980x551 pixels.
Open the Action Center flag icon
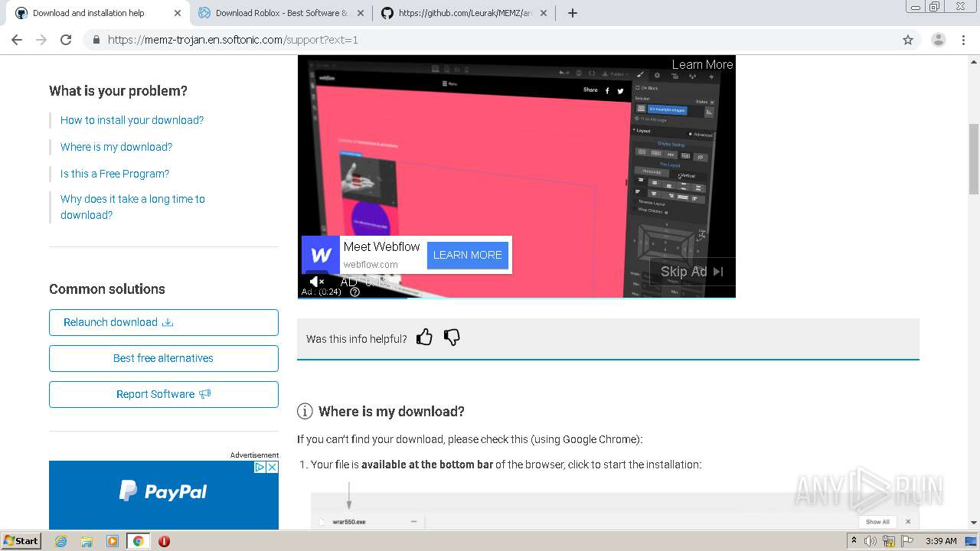pyautogui.click(x=906, y=541)
